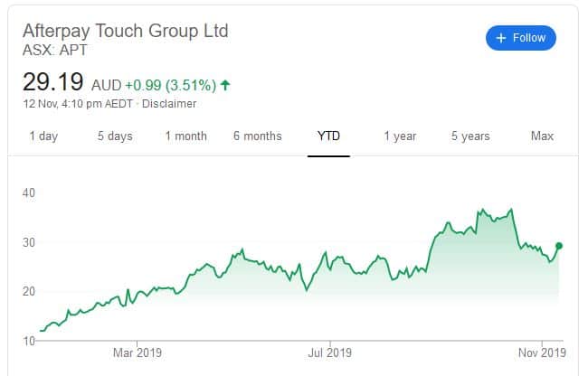Screen dimensions: 588x376
Task: Switch to the 1 year view
Action: 400,136
